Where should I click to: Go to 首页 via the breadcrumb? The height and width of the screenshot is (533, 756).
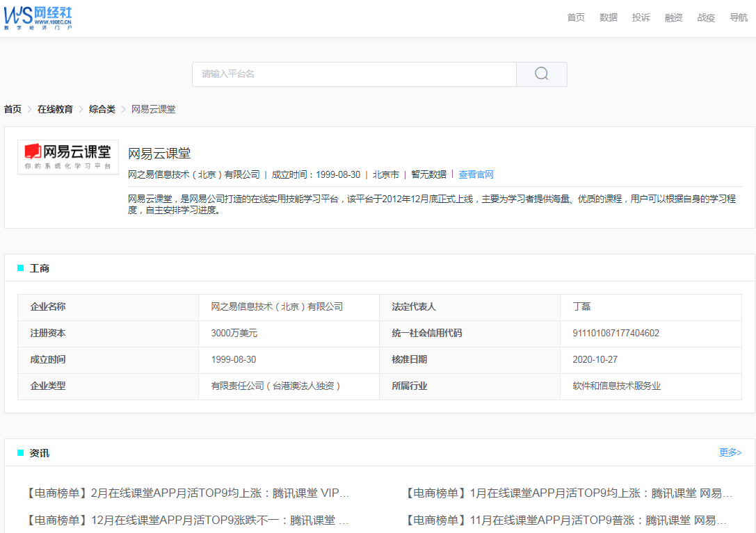pyautogui.click(x=13, y=109)
